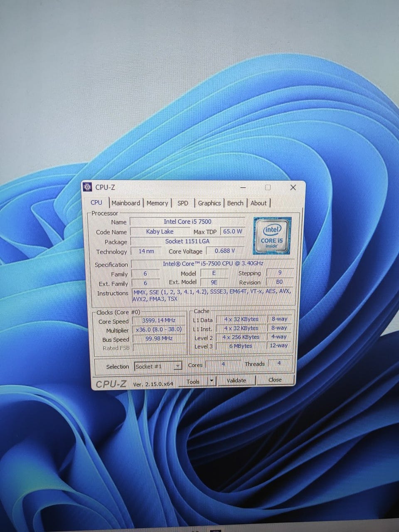Click the Level 2 4-way associativity
The width and height of the screenshot is (399, 532).
pos(279,337)
